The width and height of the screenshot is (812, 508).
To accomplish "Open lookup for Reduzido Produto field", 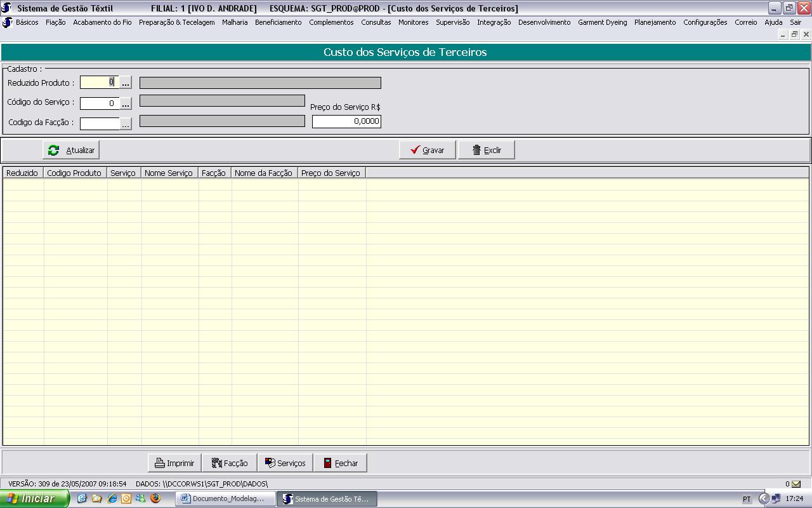I will [x=126, y=83].
